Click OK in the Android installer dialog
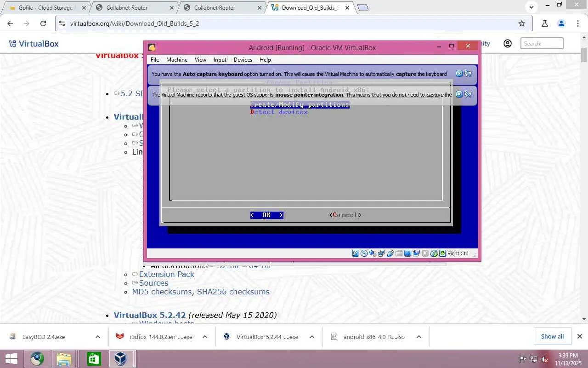 point(266,215)
